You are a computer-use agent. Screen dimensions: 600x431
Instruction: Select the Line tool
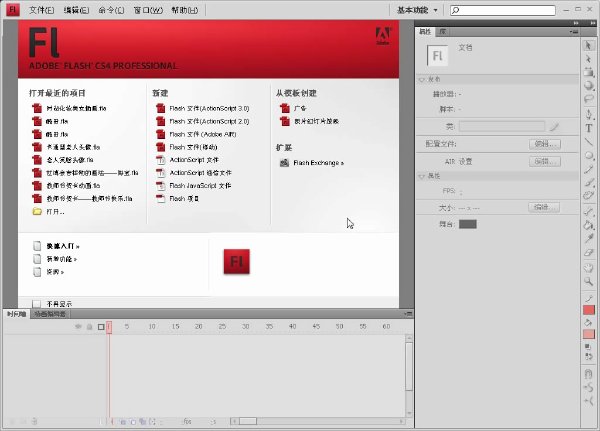click(589, 142)
